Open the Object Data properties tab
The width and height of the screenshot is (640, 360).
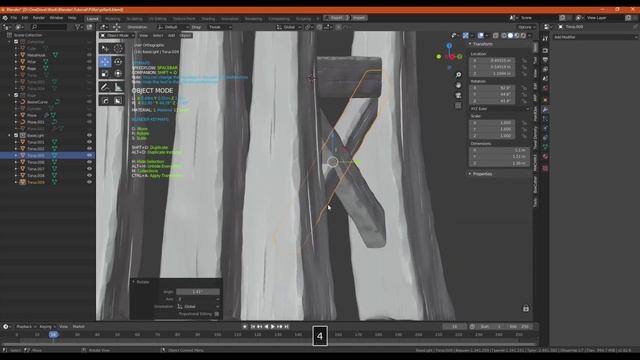(x=545, y=147)
